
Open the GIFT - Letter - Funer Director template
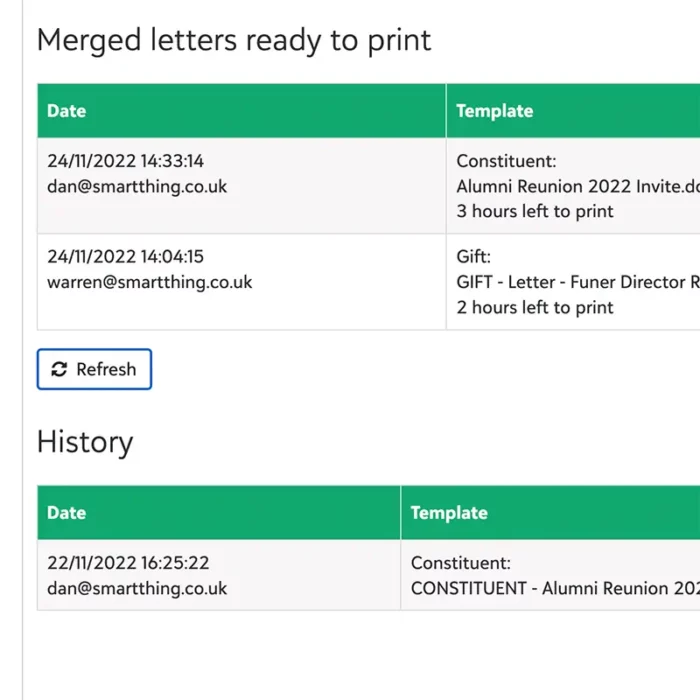(578, 282)
